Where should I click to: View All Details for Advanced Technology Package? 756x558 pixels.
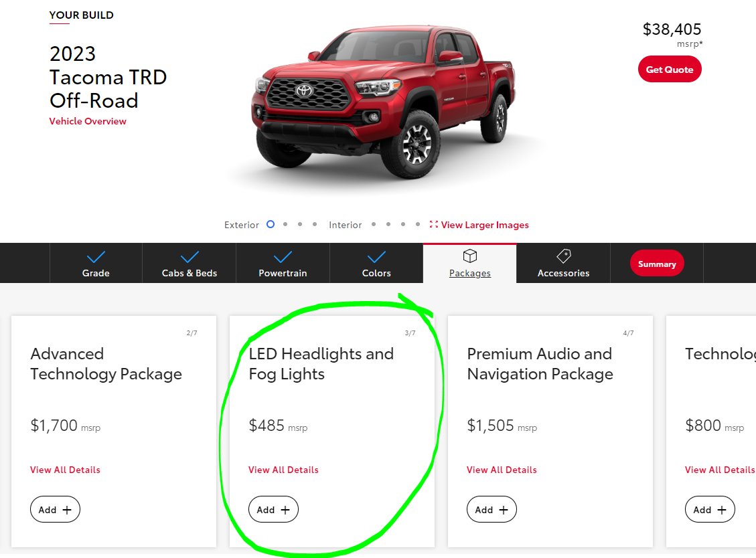coord(65,470)
